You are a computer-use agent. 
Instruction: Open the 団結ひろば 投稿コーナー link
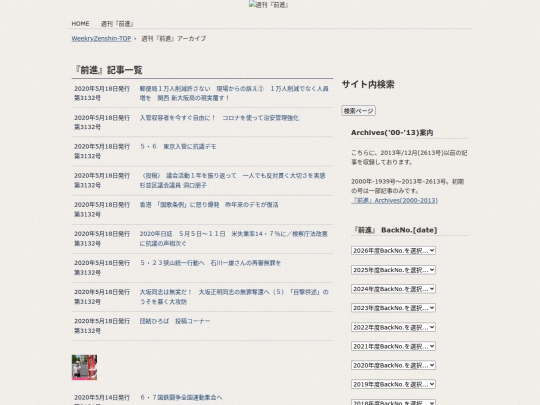(175, 321)
